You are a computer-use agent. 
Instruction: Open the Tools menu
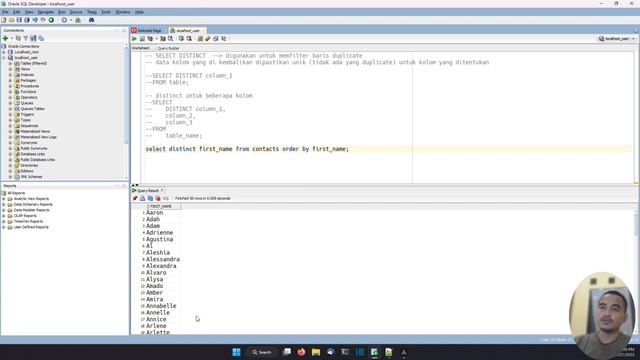pos(106,12)
